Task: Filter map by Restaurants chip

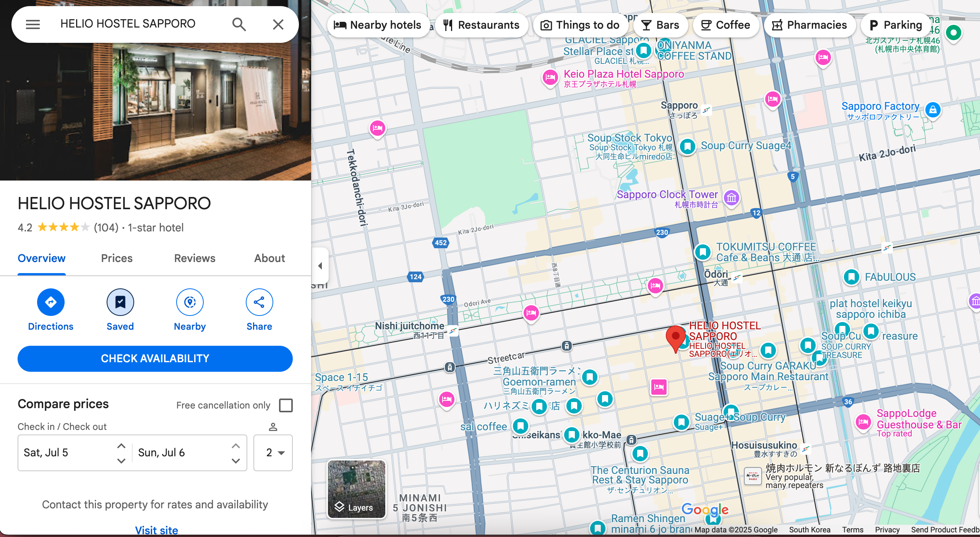Action: click(x=481, y=25)
